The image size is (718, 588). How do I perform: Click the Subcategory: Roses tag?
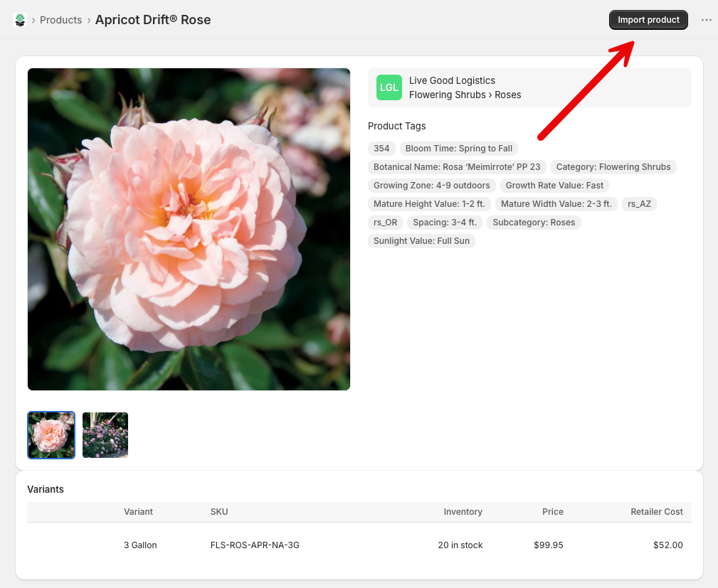coord(534,223)
